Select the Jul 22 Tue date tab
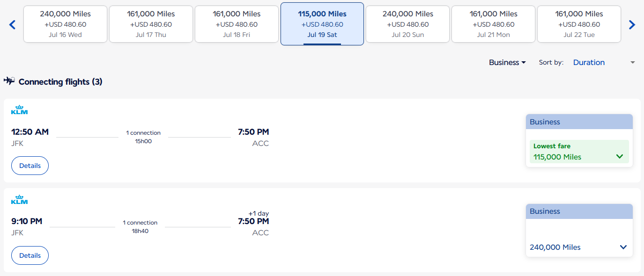Image resolution: width=644 pixels, height=276 pixels. click(x=579, y=24)
